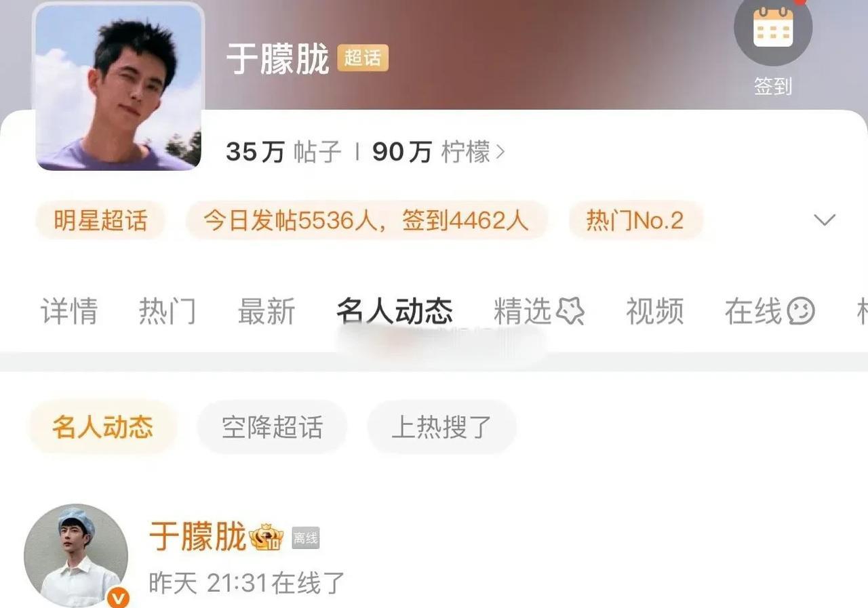Tap the calendar check-in icon

773,28
